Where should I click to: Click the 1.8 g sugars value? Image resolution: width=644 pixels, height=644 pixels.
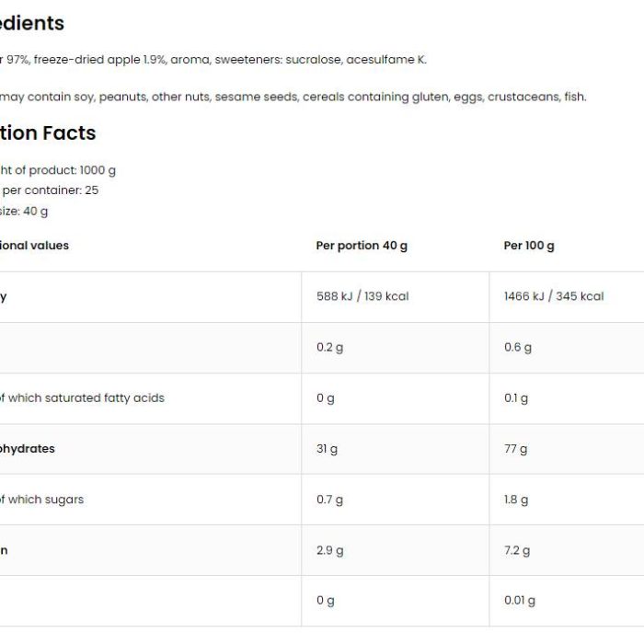pos(516,500)
